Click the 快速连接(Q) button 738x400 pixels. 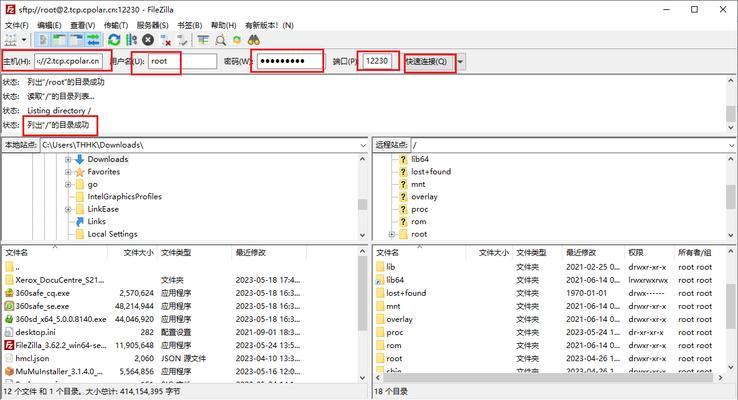coord(426,62)
